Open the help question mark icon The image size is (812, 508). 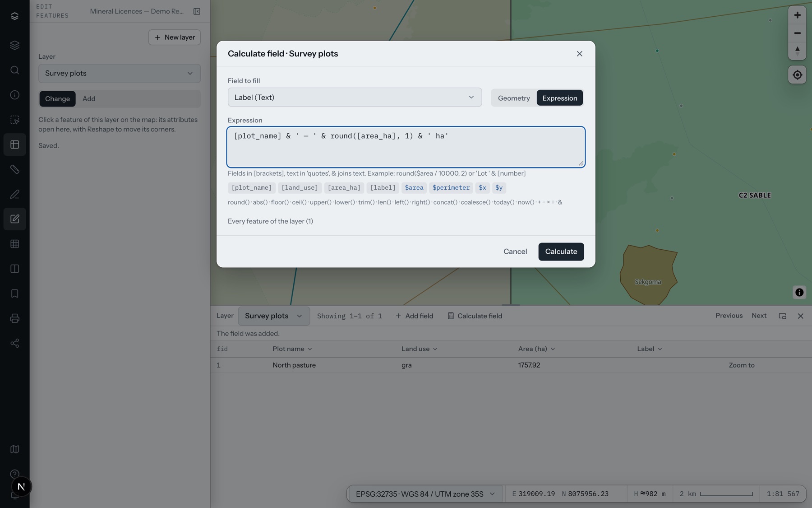(14, 474)
